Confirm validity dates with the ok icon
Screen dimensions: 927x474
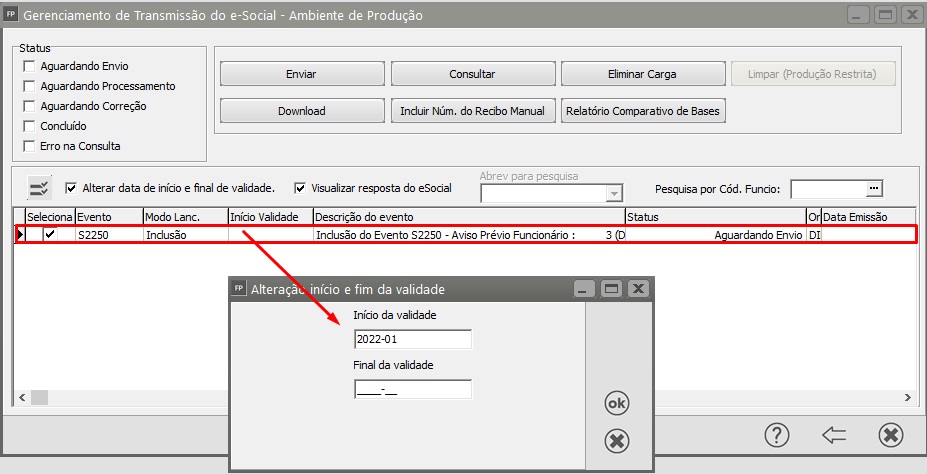[617, 403]
